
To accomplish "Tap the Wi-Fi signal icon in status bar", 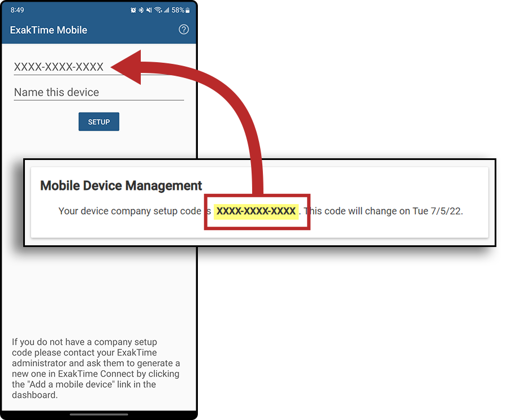I will [158, 10].
